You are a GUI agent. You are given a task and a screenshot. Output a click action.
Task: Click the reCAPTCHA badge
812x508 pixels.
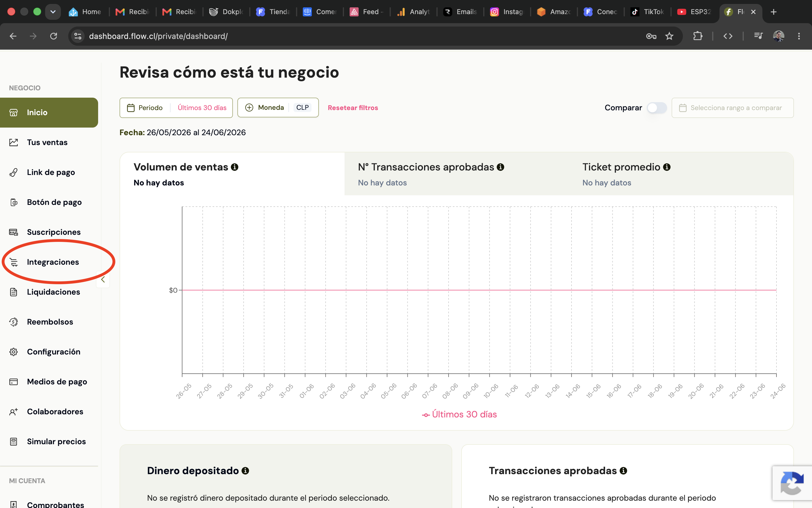pos(792,483)
